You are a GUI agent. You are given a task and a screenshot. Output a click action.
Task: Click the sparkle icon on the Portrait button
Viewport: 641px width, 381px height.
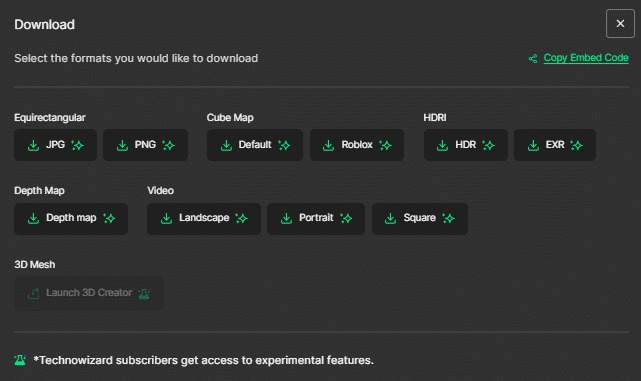[346, 218]
